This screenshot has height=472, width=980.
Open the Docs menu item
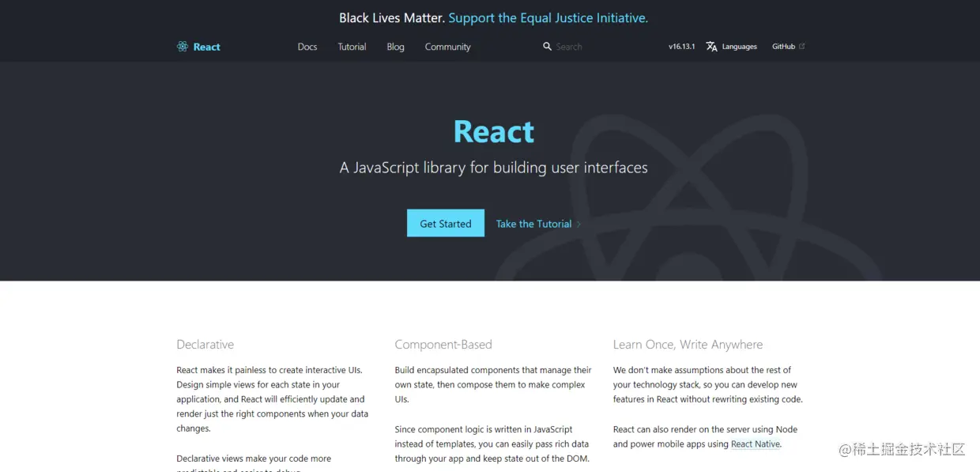click(x=307, y=47)
